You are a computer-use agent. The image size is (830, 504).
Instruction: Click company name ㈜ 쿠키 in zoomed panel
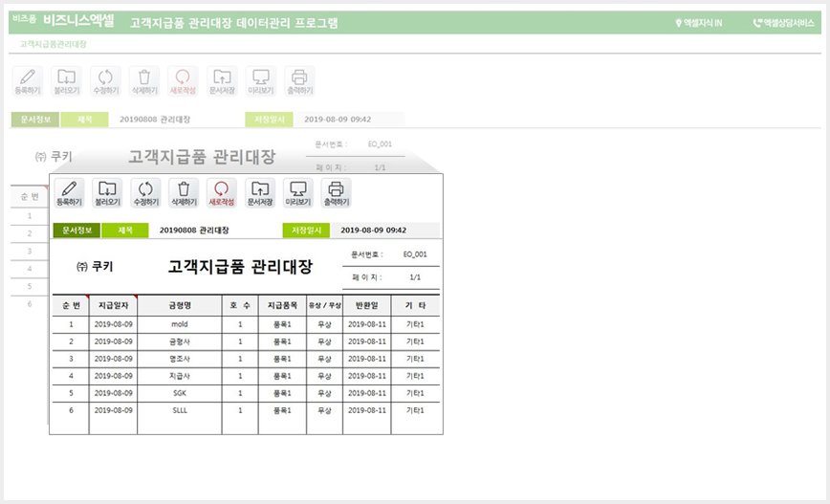pos(95,266)
